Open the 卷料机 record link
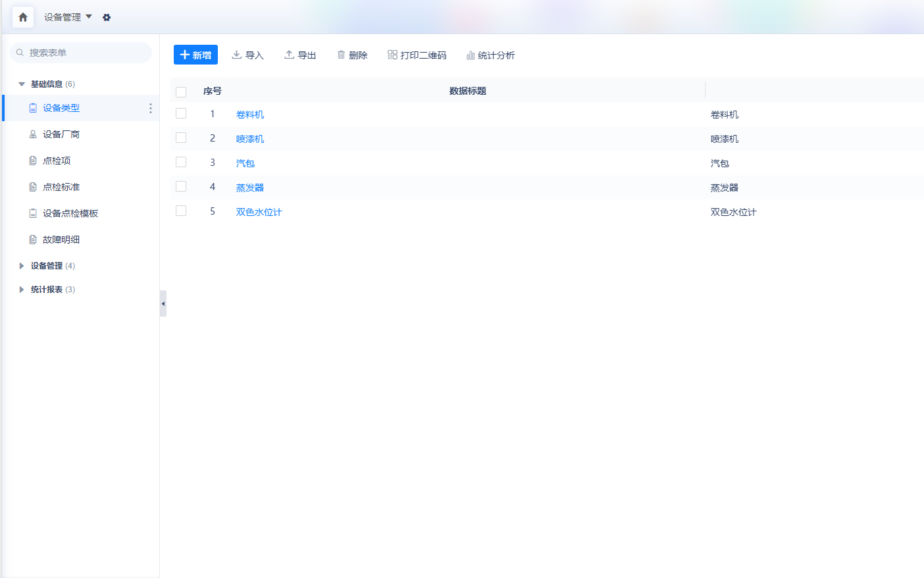924x578 pixels. 250,115
